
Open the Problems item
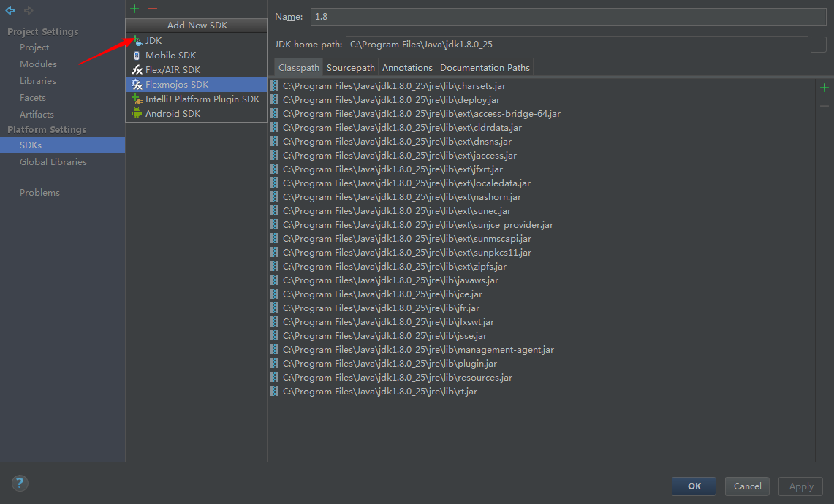pyautogui.click(x=40, y=192)
